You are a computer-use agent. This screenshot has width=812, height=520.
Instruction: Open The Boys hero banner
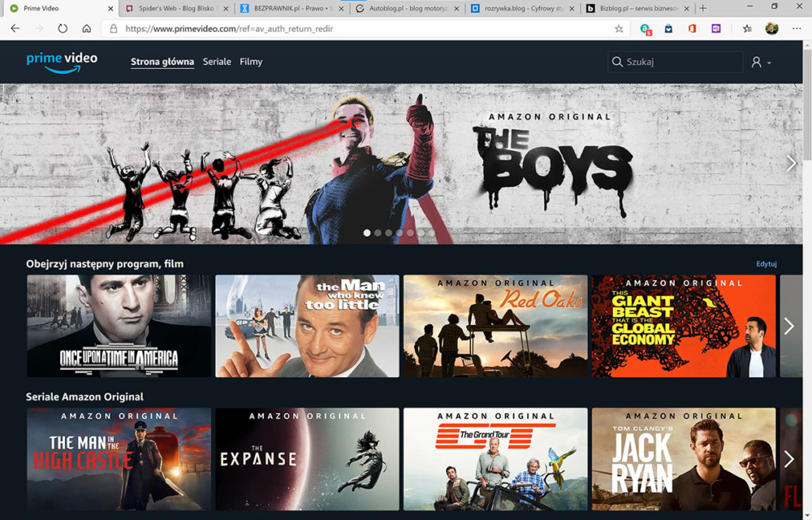[x=401, y=163]
